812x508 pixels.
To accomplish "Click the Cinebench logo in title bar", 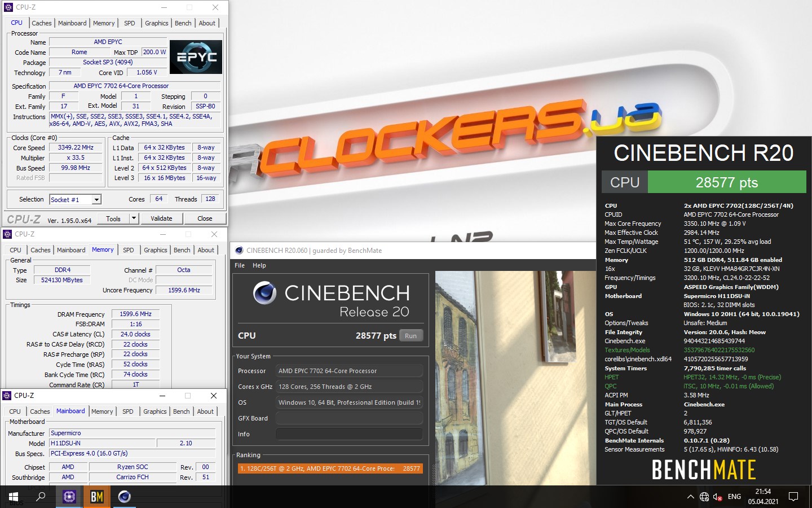I will tap(239, 250).
